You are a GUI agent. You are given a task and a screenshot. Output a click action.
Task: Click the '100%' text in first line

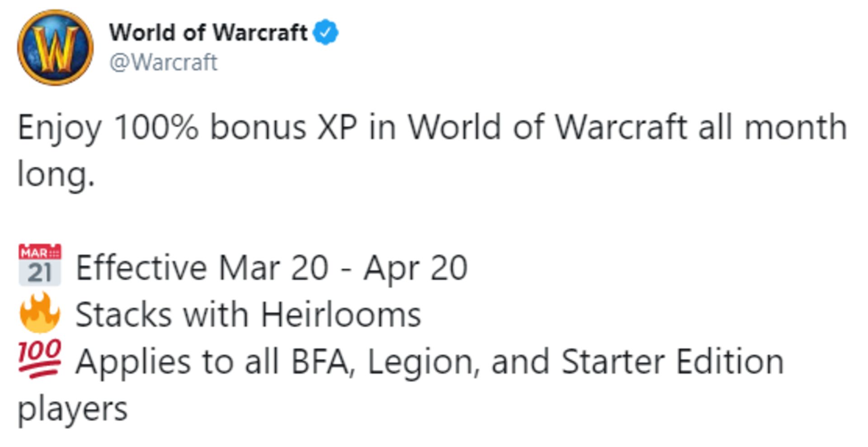156,127
